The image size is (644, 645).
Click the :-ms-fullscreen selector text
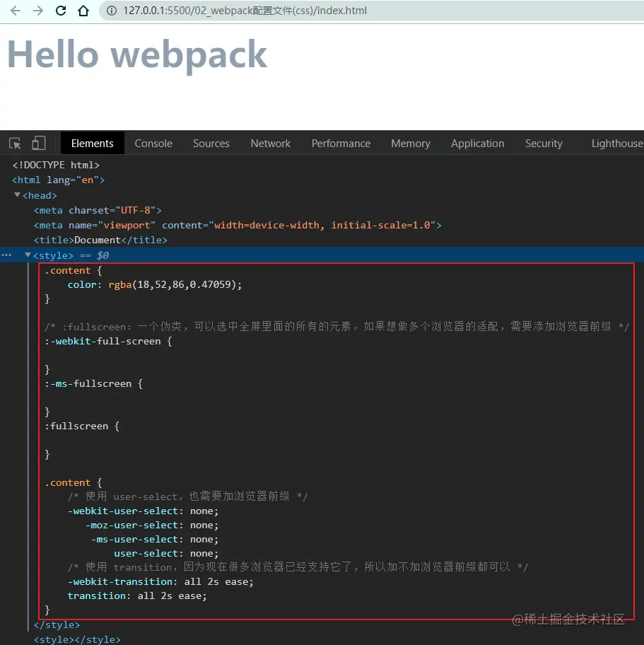point(88,384)
